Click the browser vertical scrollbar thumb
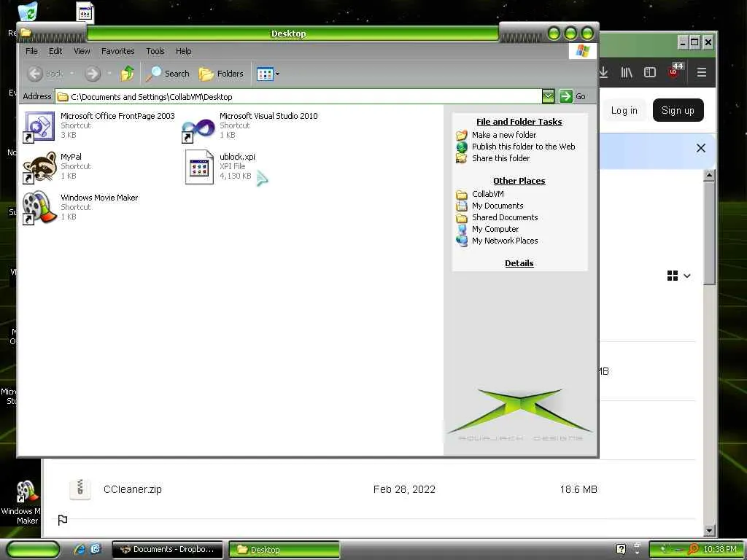 [x=709, y=233]
